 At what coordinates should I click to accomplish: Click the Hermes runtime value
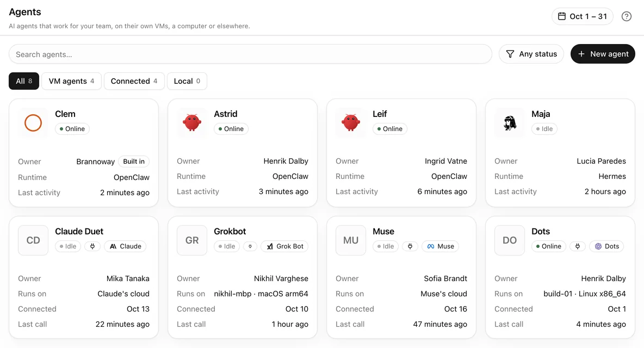click(x=612, y=176)
